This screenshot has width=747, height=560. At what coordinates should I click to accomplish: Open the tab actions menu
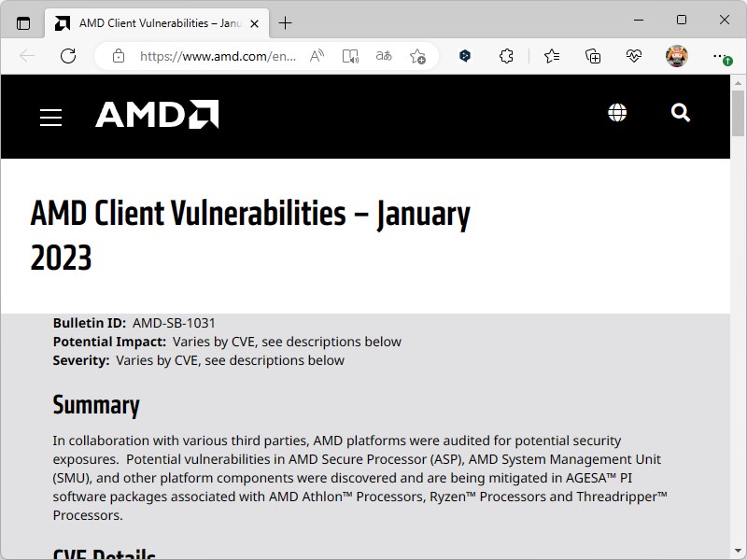point(23,22)
